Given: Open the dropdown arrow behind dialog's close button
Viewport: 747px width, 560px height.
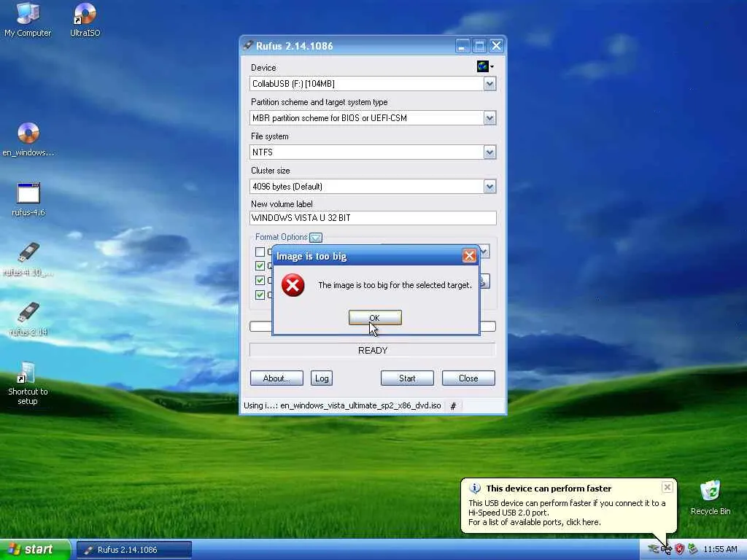Looking at the screenshot, I should pyautogui.click(x=484, y=252).
